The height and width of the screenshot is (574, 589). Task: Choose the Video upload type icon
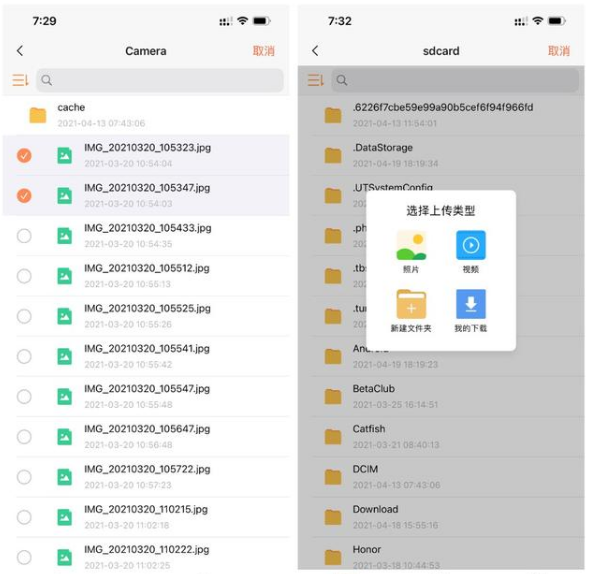coord(471,245)
